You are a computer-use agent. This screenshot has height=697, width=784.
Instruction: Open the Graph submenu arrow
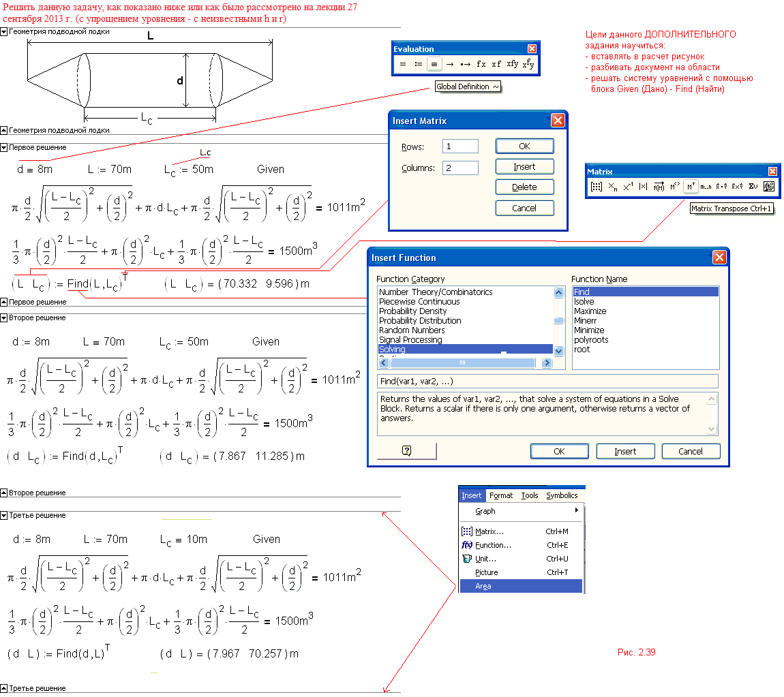click(x=577, y=510)
